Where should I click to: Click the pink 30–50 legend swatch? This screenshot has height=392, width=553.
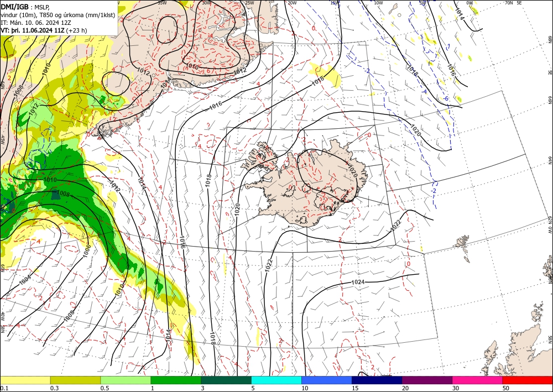(x=478, y=380)
